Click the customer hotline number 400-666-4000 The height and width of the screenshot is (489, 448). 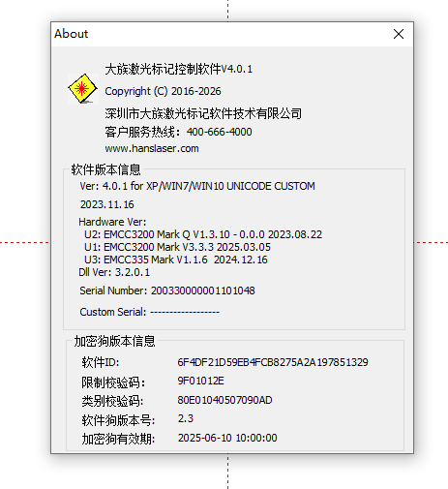(220, 132)
